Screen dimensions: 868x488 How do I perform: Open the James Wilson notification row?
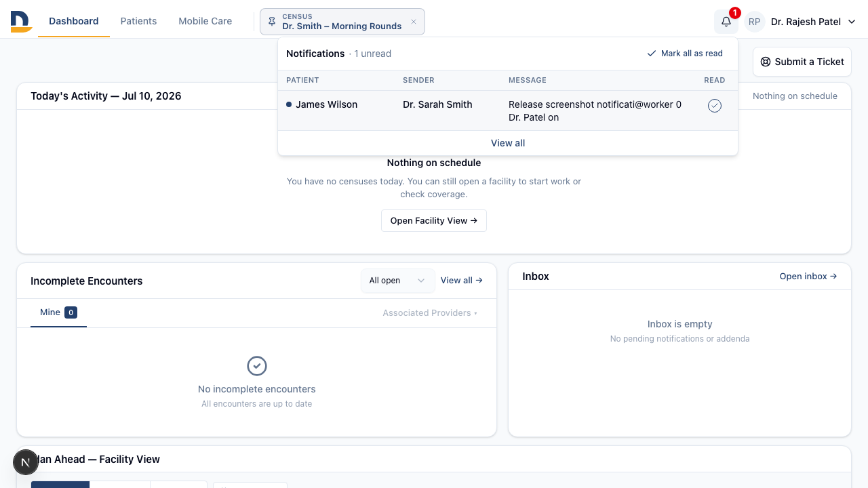coord(508,110)
